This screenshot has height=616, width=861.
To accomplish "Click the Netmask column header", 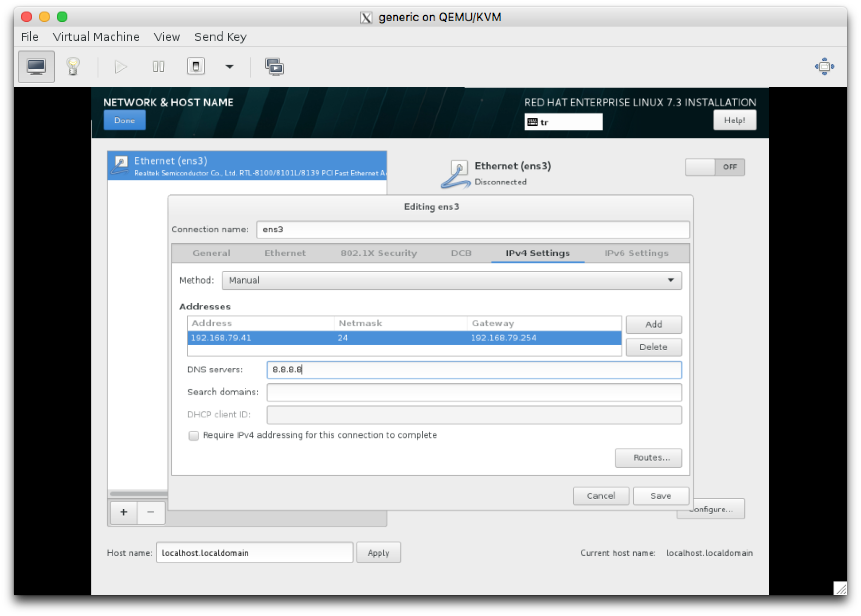I will 401,324.
